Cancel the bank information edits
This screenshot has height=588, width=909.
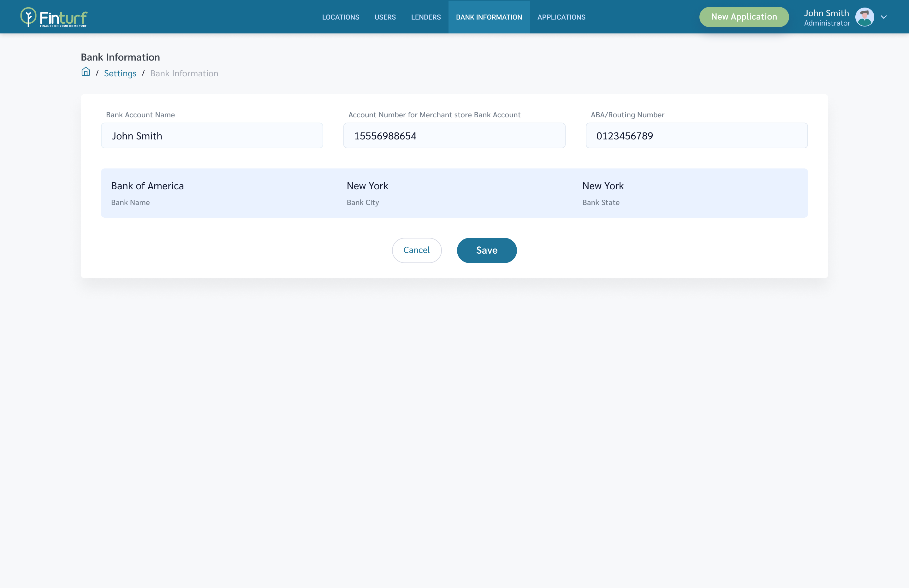[x=417, y=250]
